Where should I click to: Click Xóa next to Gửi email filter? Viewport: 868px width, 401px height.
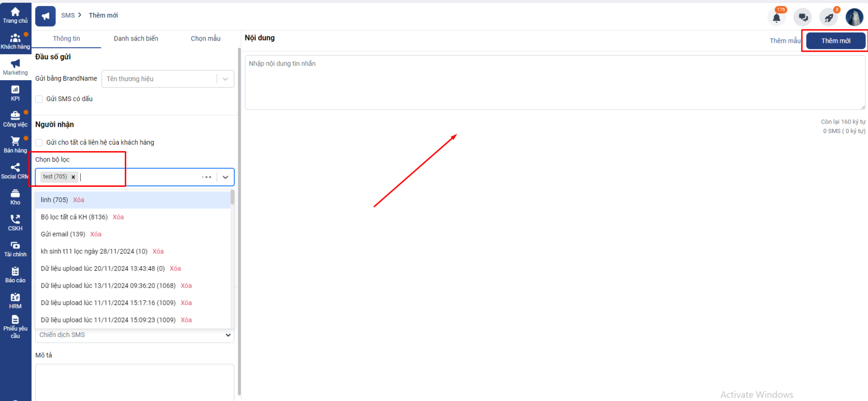click(95, 234)
